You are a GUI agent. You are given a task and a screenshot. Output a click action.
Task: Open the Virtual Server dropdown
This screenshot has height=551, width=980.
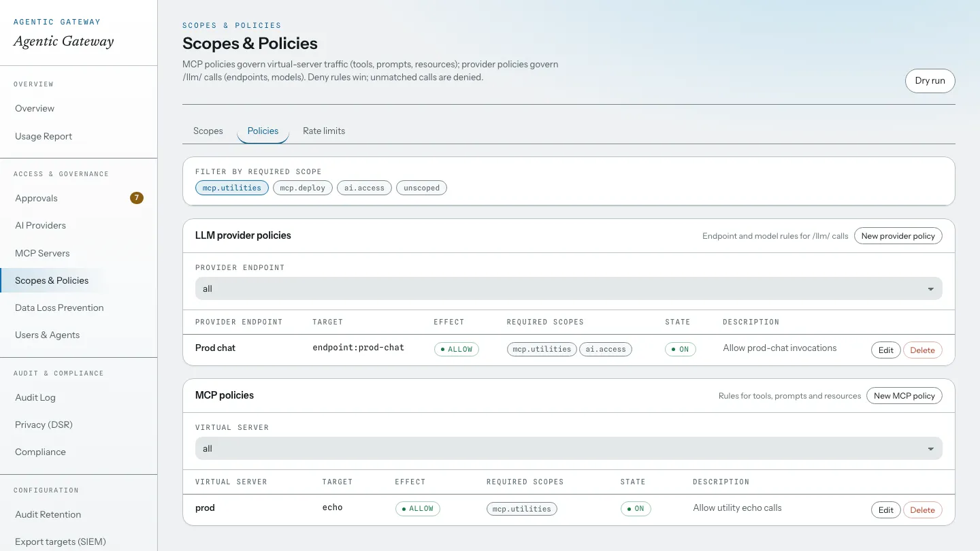569,449
